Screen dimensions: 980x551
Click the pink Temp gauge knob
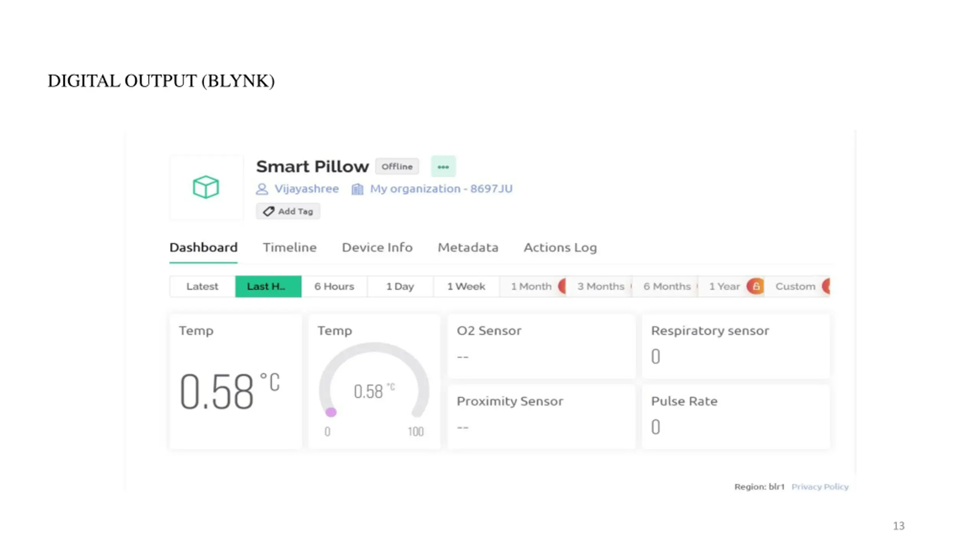pos(331,412)
